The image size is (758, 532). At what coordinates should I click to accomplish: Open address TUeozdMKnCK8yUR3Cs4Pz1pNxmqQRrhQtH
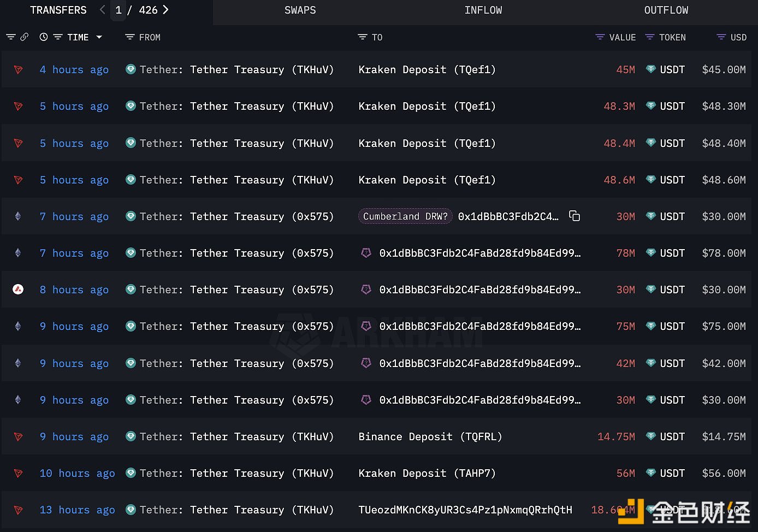tap(465, 510)
